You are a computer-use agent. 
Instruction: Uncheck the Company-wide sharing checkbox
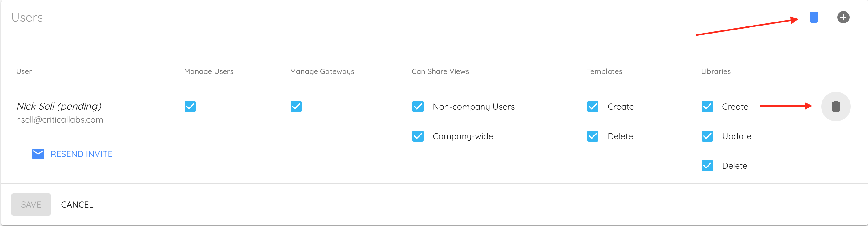point(418,136)
